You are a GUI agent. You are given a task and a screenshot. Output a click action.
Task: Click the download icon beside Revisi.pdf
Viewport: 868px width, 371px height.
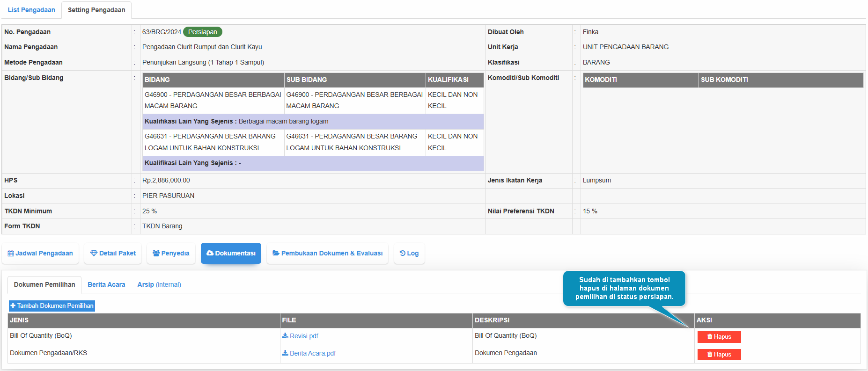pos(285,335)
